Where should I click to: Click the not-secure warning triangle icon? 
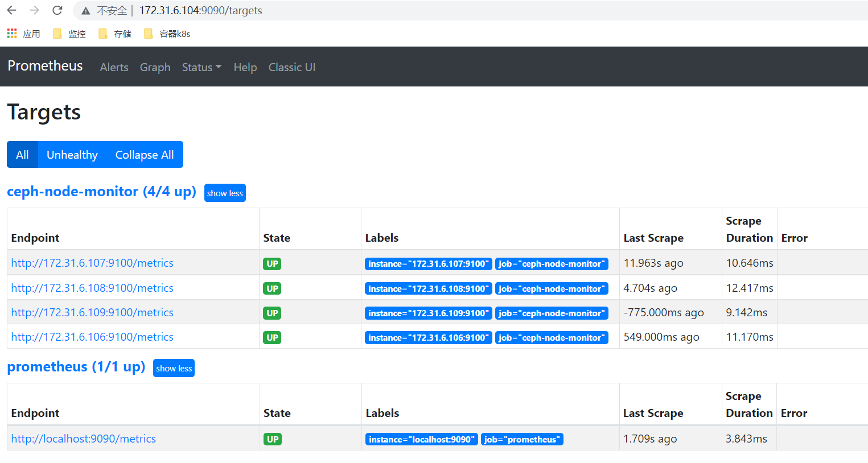point(86,11)
